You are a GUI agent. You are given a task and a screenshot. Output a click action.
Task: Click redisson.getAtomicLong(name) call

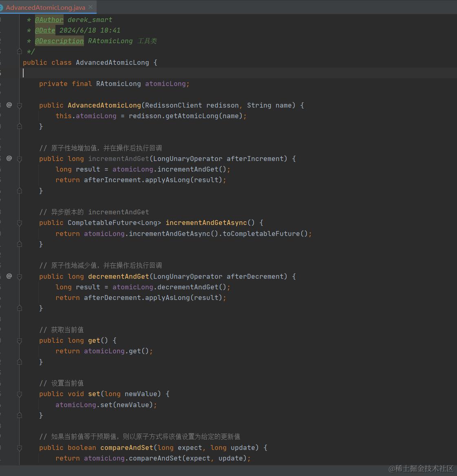[x=185, y=116]
